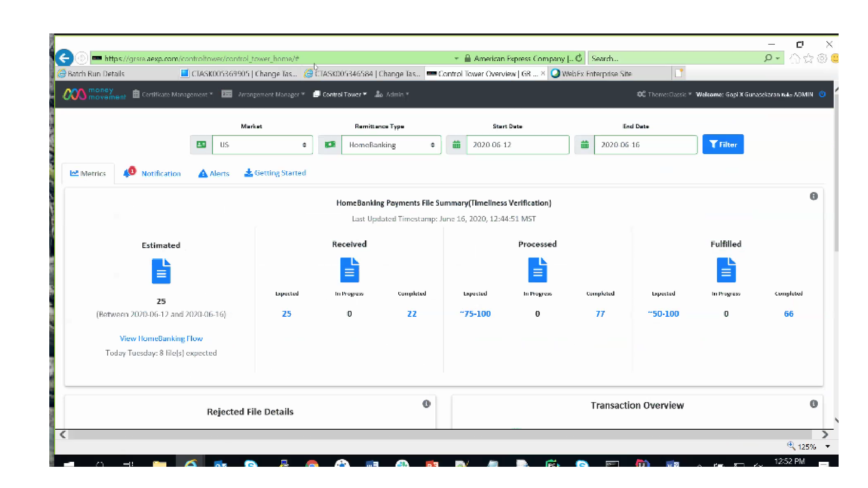The height and width of the screenshot is (488, 868).
Task: Open the Getting Started tab
Action: 275,173
